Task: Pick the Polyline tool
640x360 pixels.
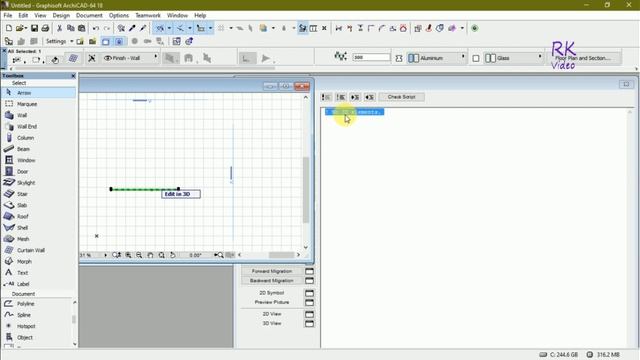Action: click(37, 304)
